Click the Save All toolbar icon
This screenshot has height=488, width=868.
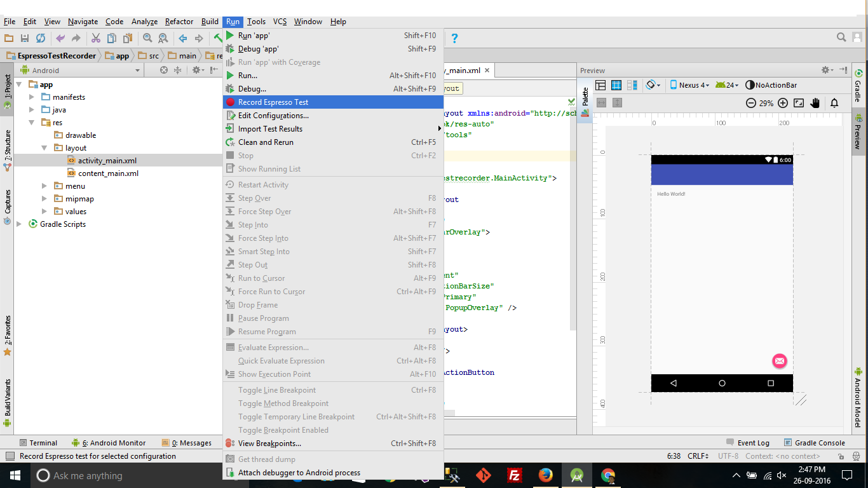point(25,38)
